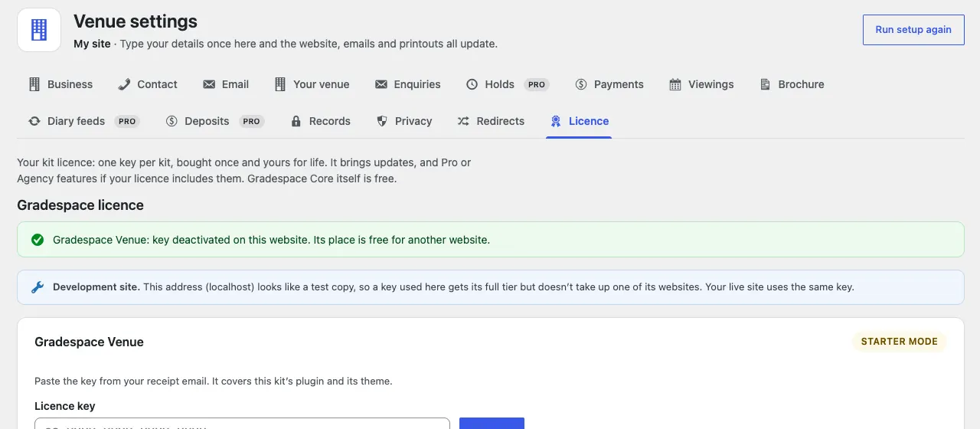This screenshot has height=429, width=980.
Task: Click the Records padlock icon
Action: (296, 121)
